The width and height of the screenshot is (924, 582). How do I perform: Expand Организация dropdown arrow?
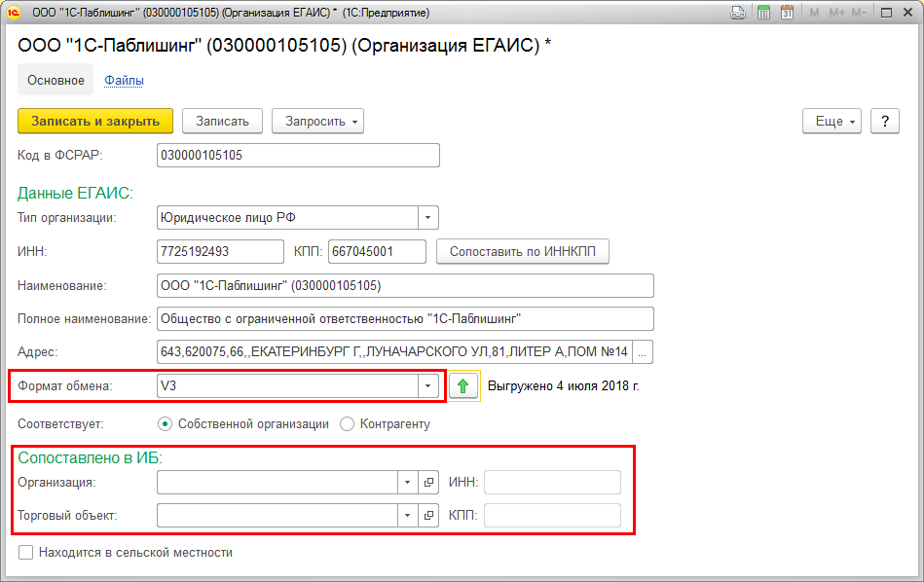click(407, 483)
